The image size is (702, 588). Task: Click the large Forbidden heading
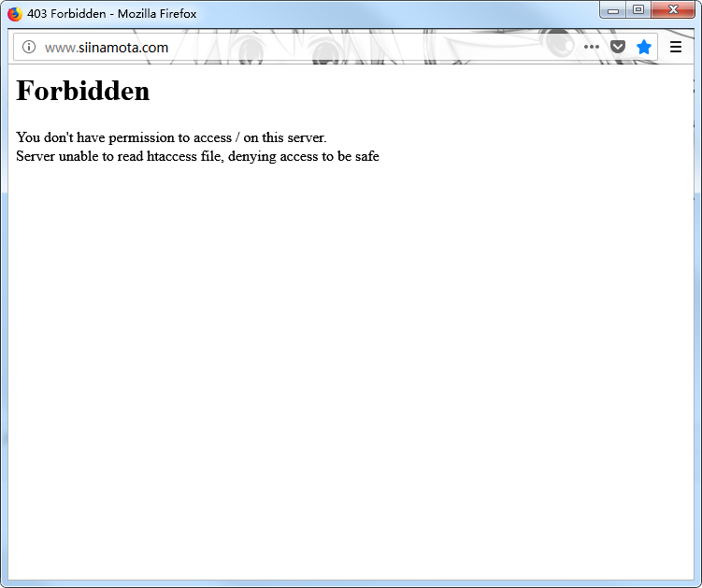(83, 91)
